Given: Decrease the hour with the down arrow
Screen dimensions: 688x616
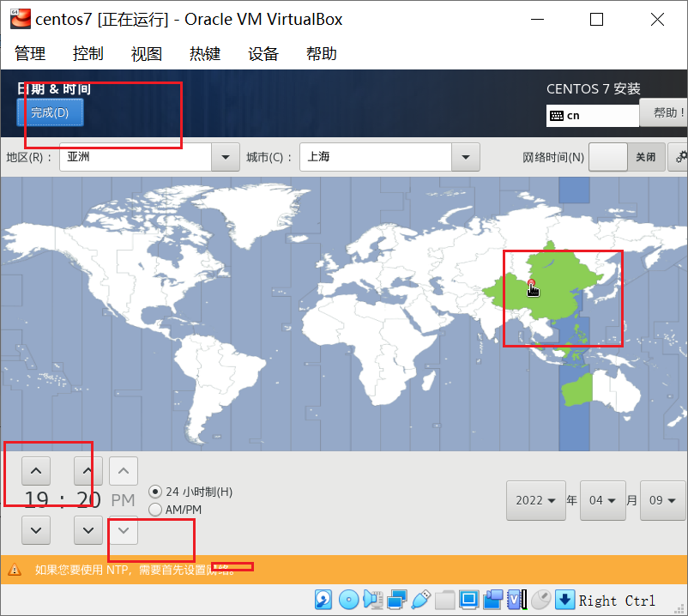Looking at the screenshot, I should [36, 530].
